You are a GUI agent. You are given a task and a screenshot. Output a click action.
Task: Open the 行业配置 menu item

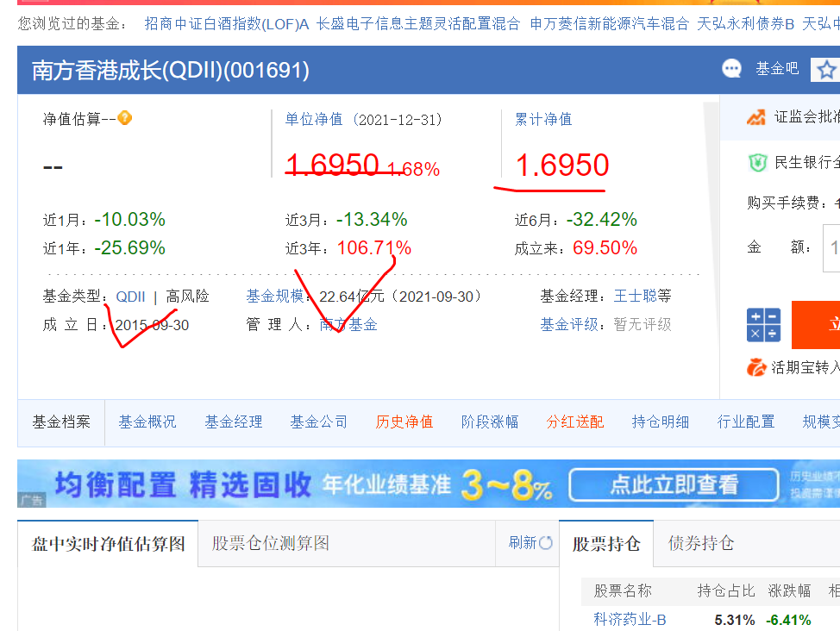click(x=746, y=422)
